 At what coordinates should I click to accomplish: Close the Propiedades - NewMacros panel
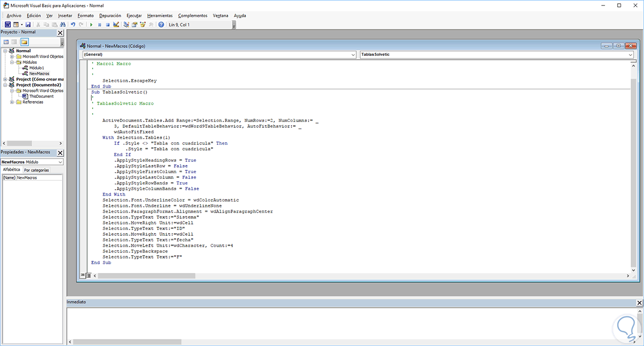[60, 153]
